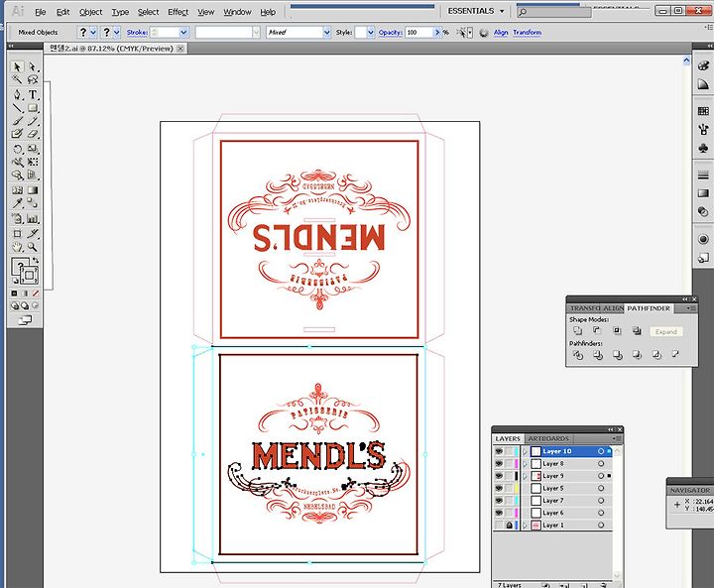The image size is (714, 588).
Task: Open the Mixed brush dropdown
Action: coord(326,33)
